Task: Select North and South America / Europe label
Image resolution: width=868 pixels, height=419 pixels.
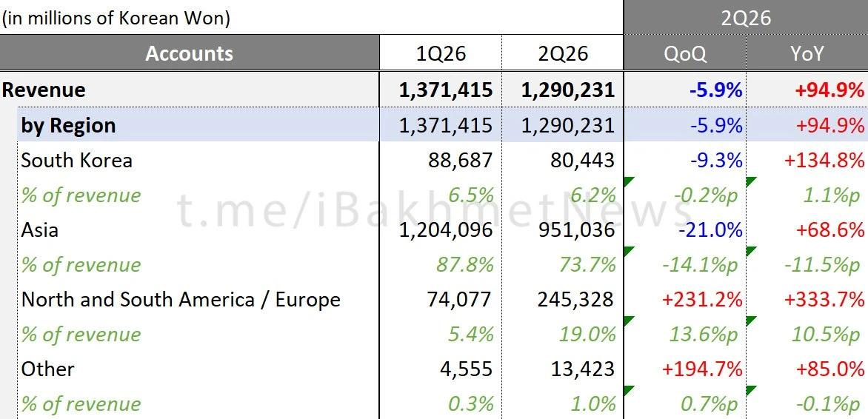Action: point(181,299)
